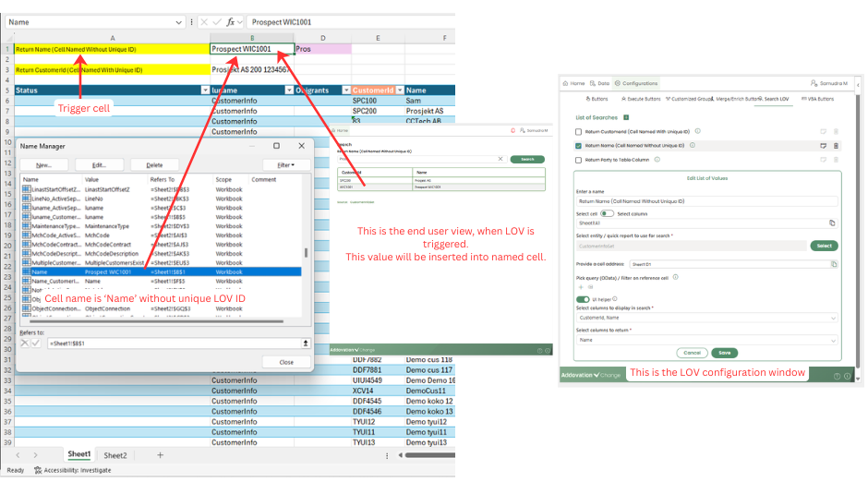Check 'Return CustomerId (Cell Named With Unique ID)'
Screen dimensions: 868x494
(578, 131)
